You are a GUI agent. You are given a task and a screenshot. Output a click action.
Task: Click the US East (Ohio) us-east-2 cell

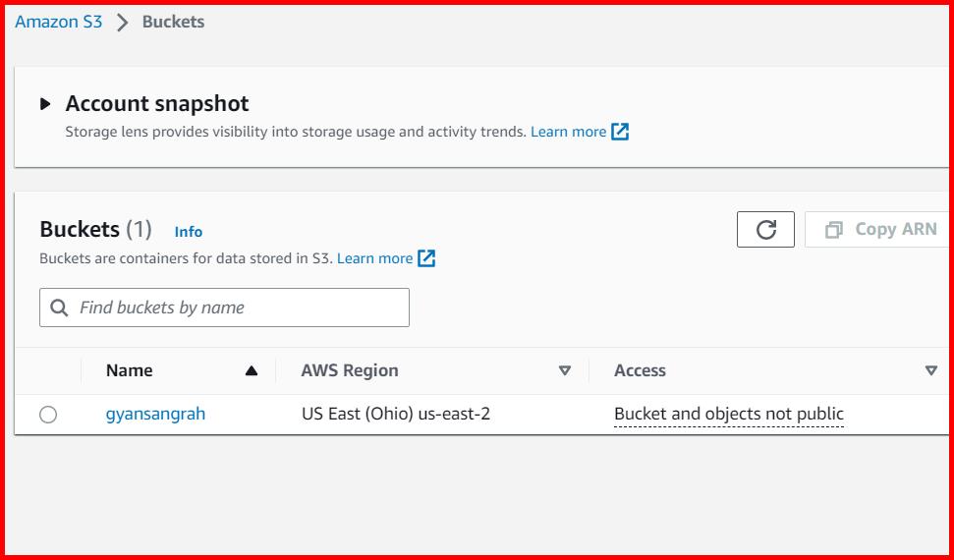[x=396, y=414]
